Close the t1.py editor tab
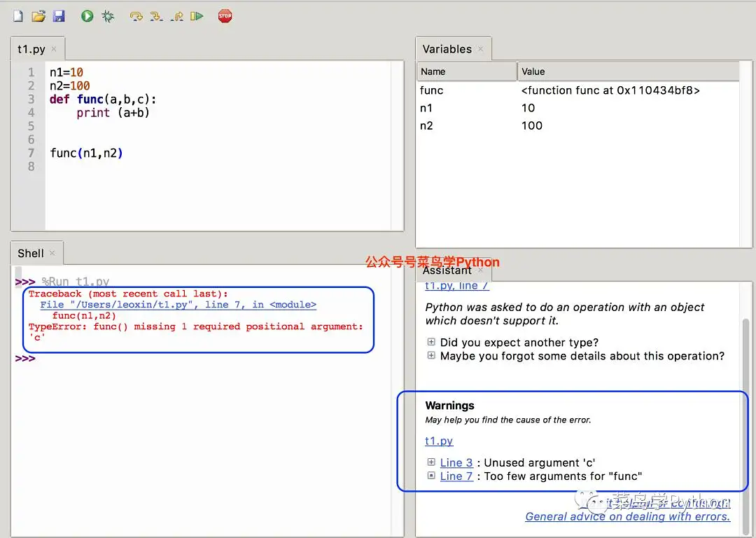 tap(54, 49)
